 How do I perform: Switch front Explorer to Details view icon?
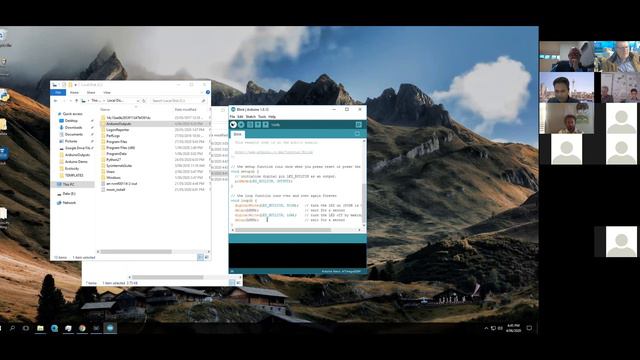pos(200,257)
